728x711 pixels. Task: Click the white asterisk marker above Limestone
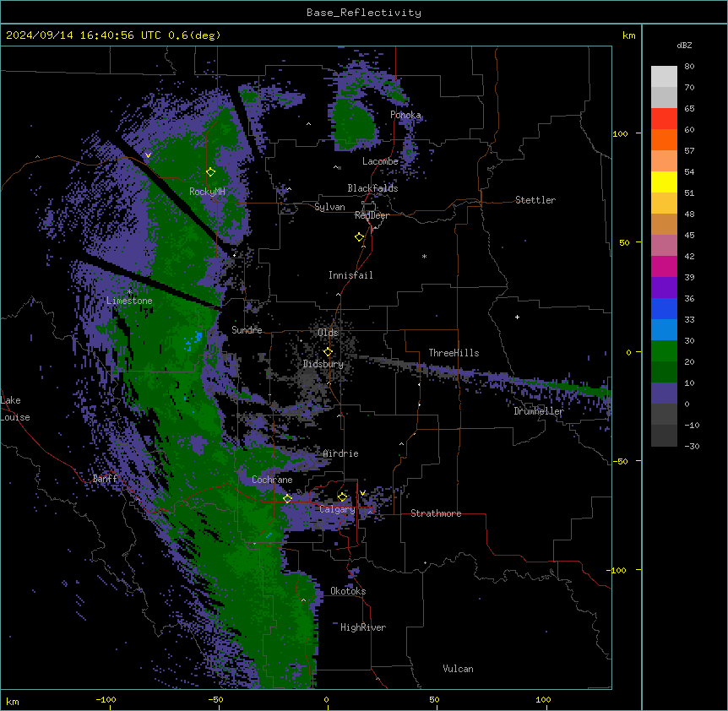pos(130,292)
